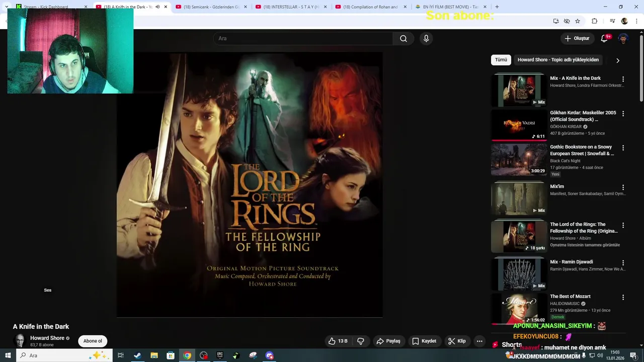
Task: Select the Tümü filter chip
Action: (501, 60)
